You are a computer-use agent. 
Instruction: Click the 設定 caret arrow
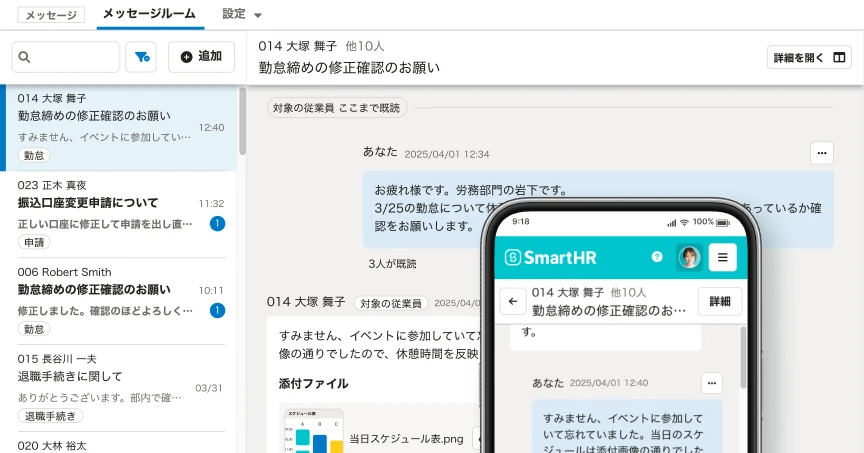click(257, 15)
